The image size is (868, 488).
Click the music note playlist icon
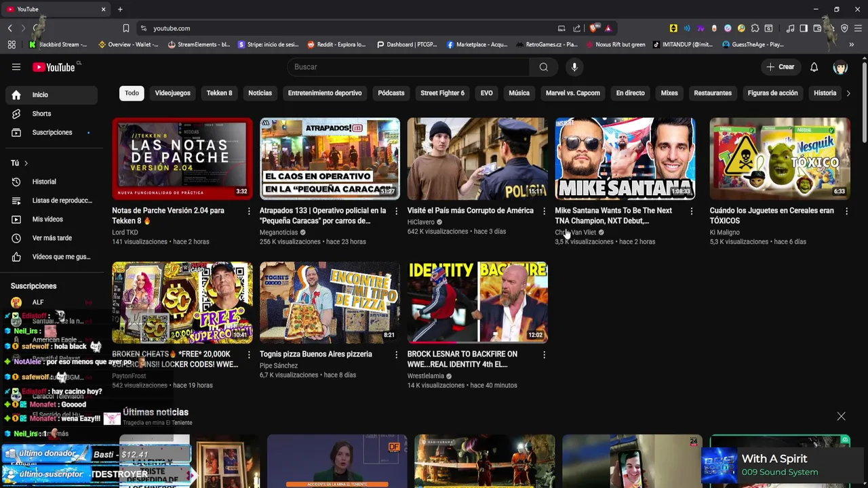(x=790, y=28)
